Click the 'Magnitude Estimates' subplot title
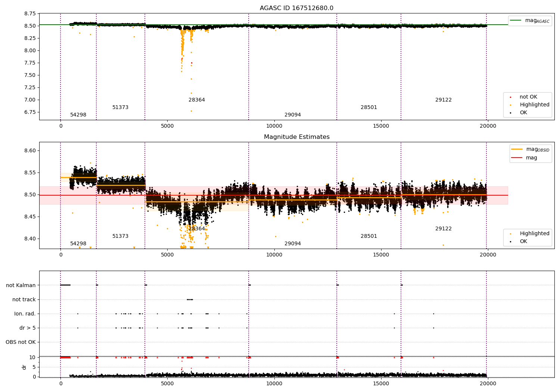The width and height of the screenshot is (560, 392). pos(296,137)
